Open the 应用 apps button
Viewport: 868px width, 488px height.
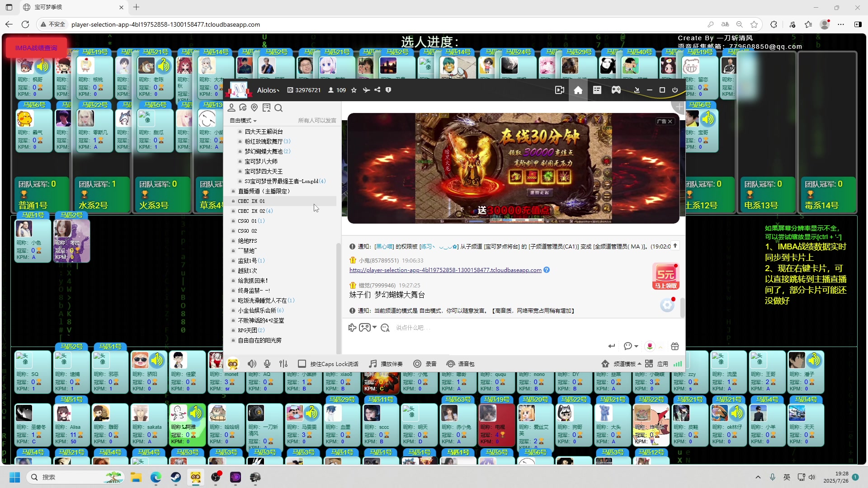656,364
